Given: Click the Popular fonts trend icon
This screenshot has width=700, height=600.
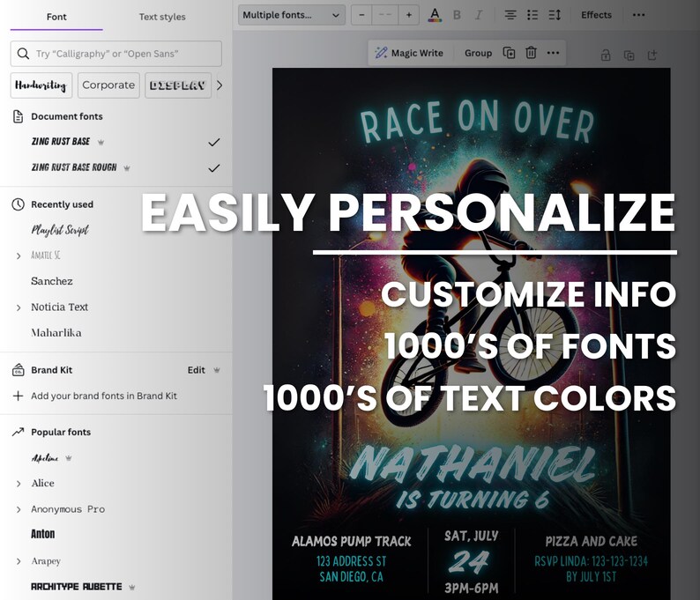Looking at the screenshot, I should click(18, 432).
